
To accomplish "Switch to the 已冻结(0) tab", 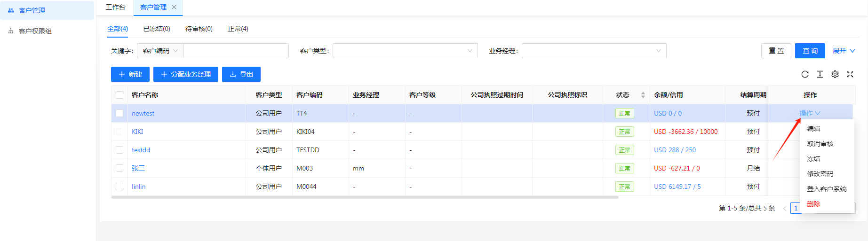I will pyautogui.click(x=157, y=29).
